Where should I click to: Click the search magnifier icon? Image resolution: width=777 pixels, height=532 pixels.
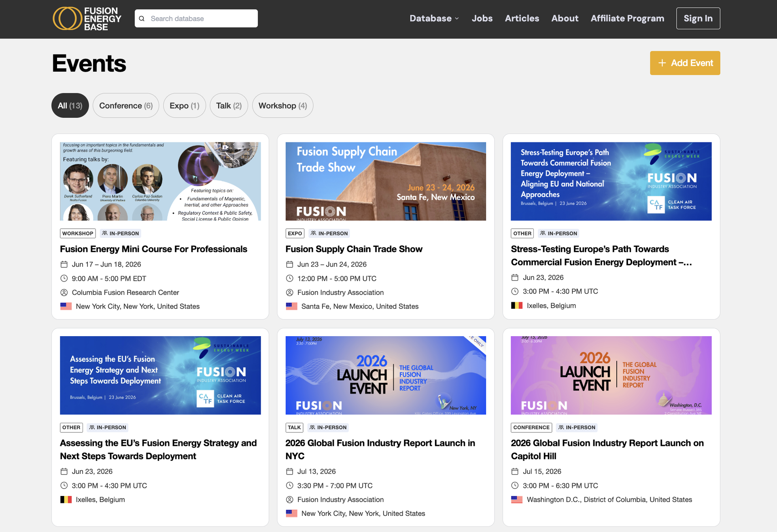click(142, 19)
